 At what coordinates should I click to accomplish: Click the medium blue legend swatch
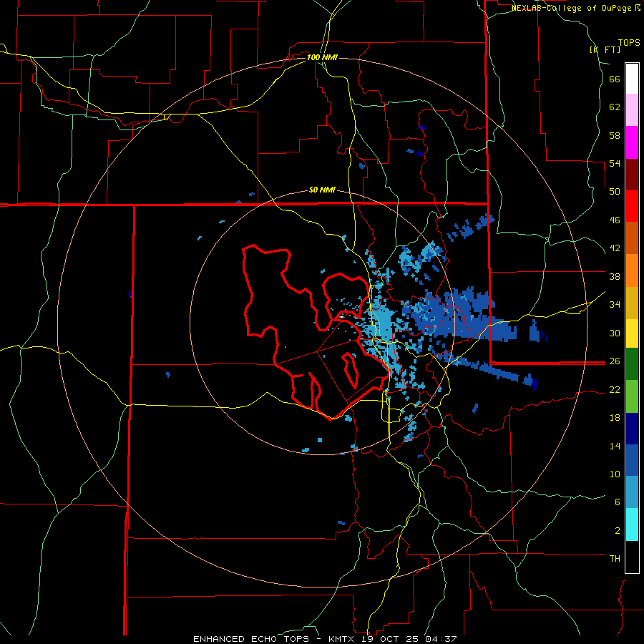tap(632, 460)
